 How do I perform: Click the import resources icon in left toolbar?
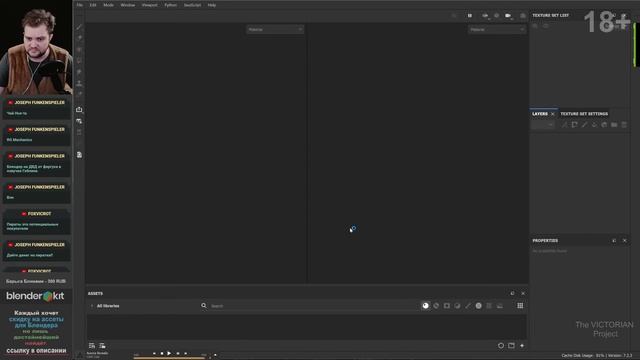tap(79, 121)
